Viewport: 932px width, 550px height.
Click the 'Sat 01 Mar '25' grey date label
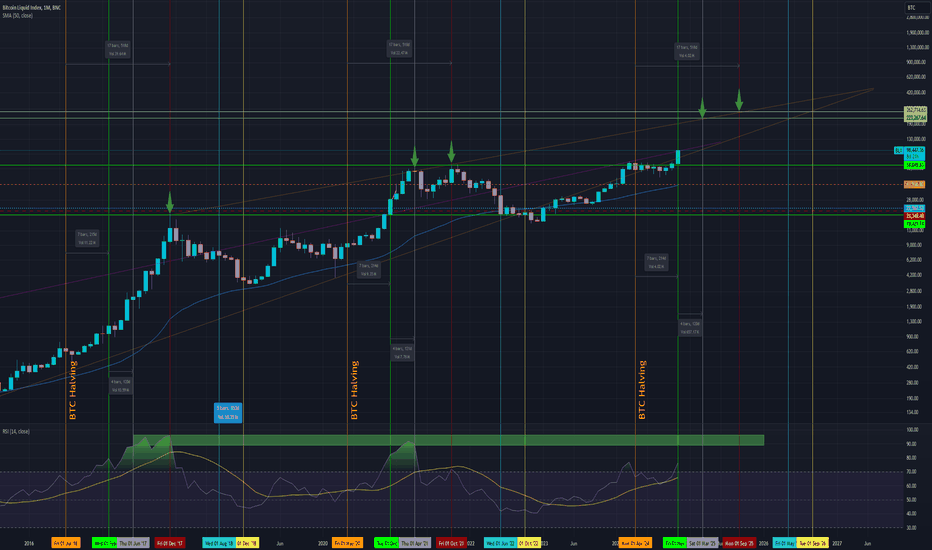[703, 543]
